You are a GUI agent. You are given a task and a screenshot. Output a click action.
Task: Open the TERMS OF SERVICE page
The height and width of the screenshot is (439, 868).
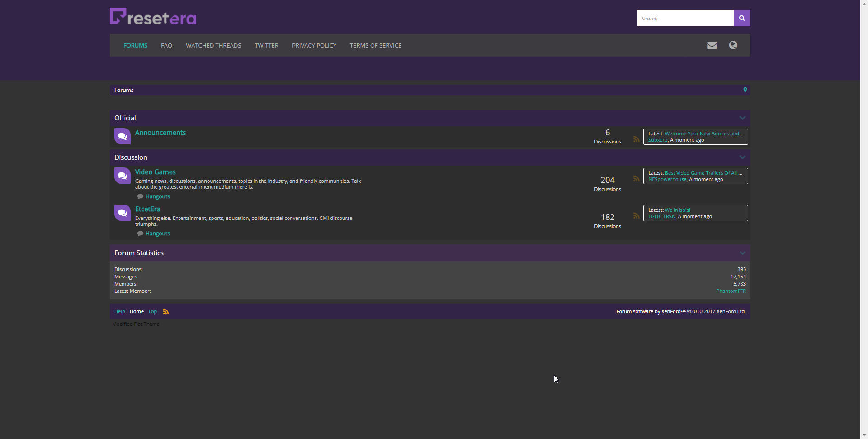click(x=375, y=45)
